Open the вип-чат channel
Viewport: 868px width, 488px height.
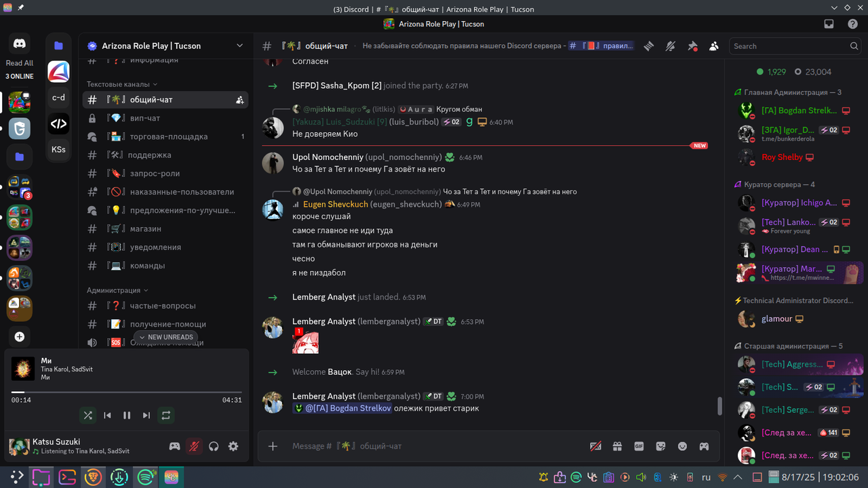[165, 118]
